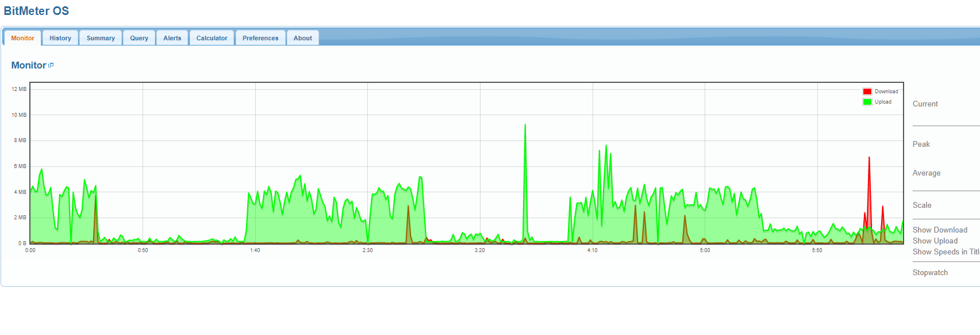Toggle the Show Download option

(940, 230)
